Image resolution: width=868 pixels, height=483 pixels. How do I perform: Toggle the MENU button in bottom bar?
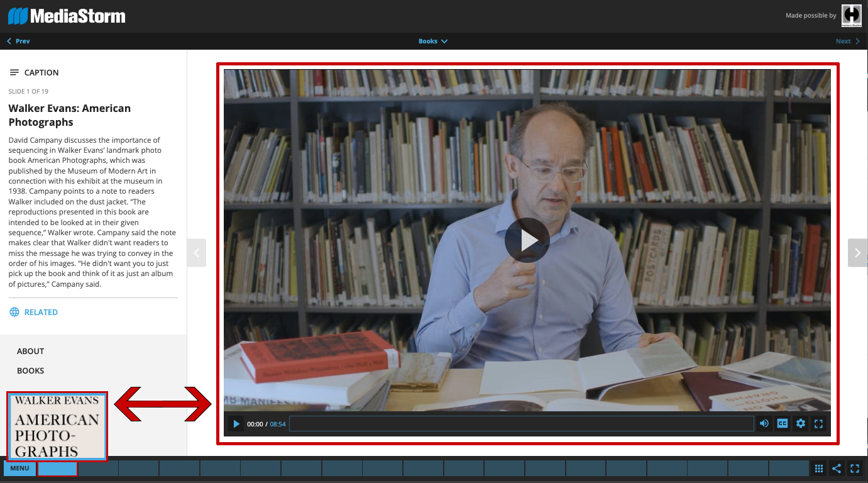pos(19,469)
